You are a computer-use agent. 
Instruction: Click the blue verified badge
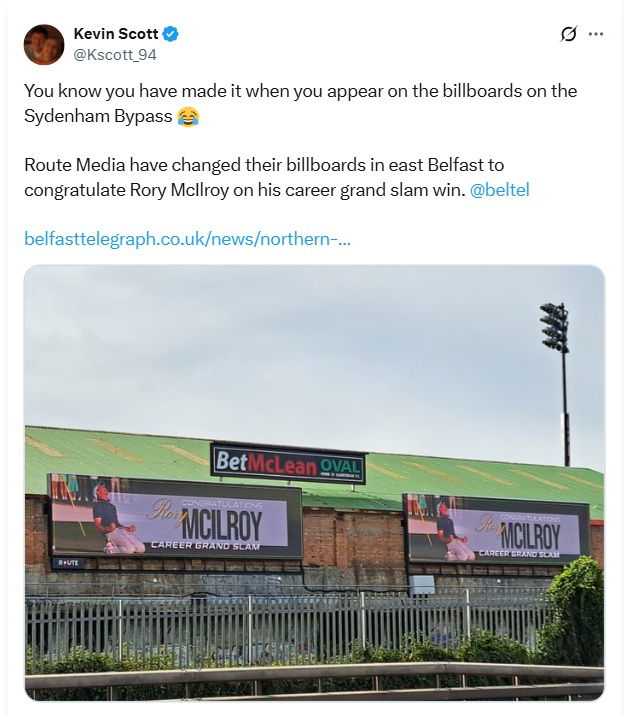[x=172, y=35]
